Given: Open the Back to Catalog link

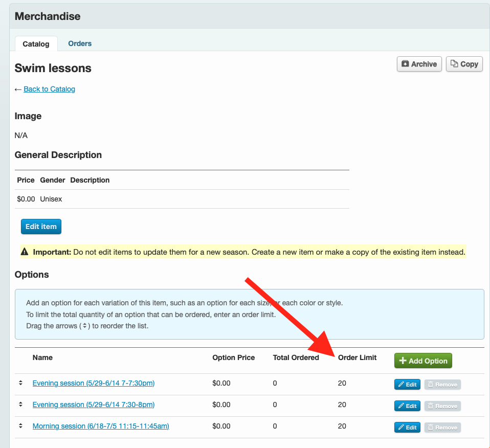Looking at the screenshot, I should coord(49,89).
